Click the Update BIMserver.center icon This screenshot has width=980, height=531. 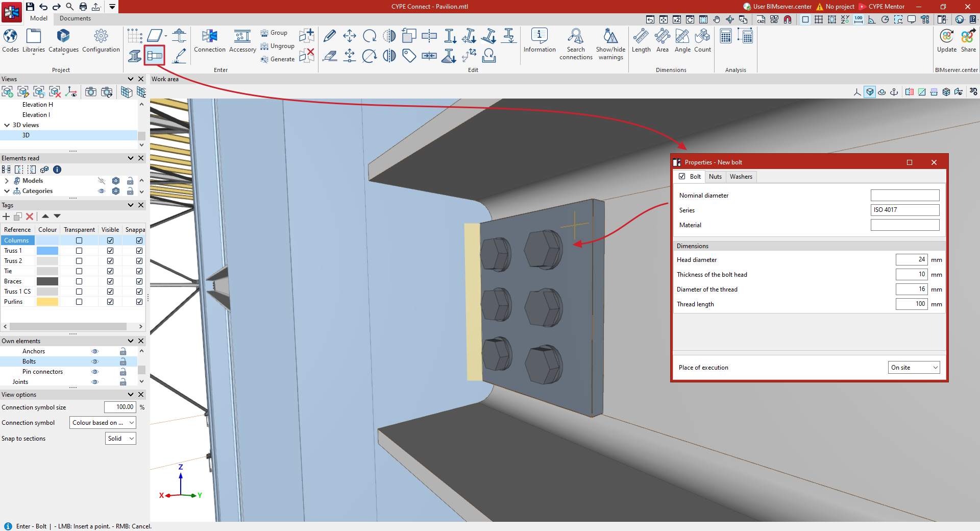pos(947,41)
